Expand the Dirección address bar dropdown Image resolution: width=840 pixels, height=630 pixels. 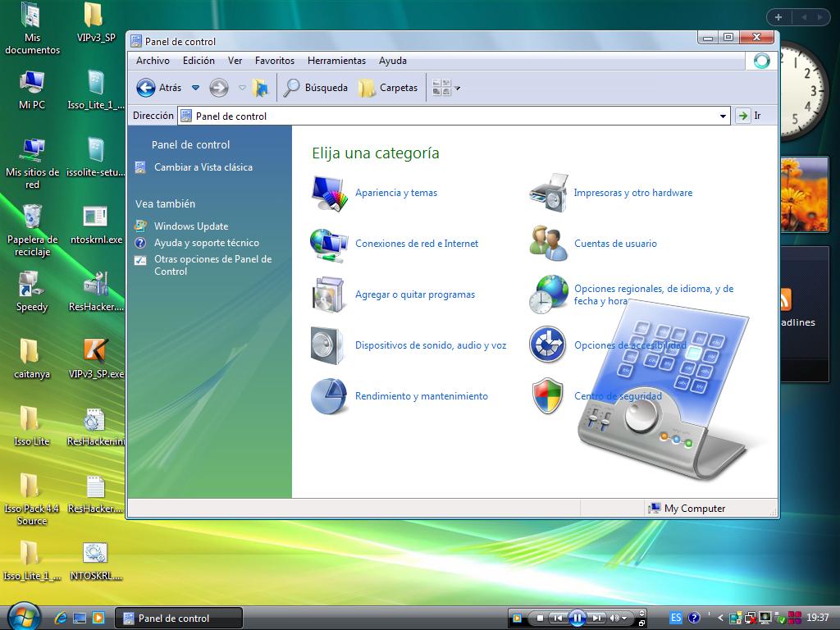point(723,116)
